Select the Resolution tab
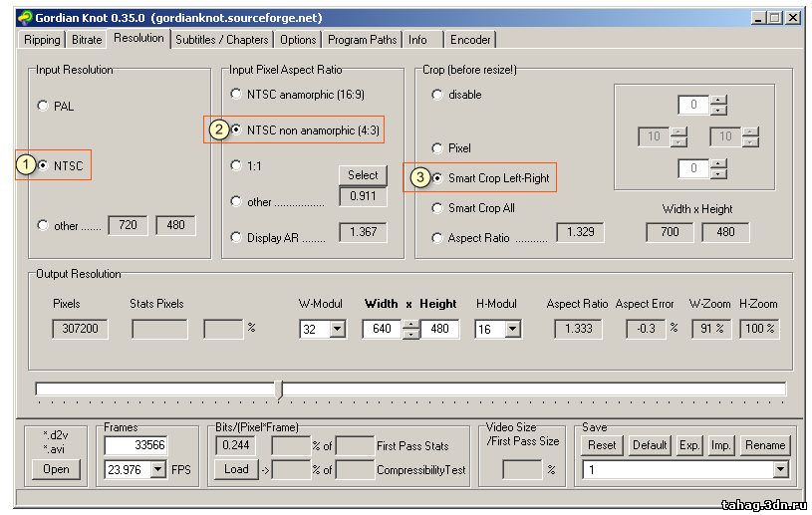812x515 pixels. click(x=138, y=38)
